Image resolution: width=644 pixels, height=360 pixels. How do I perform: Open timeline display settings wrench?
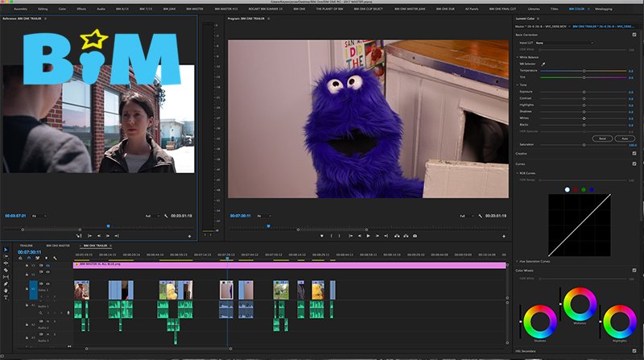pyautogui.click(x=55, y=258)
